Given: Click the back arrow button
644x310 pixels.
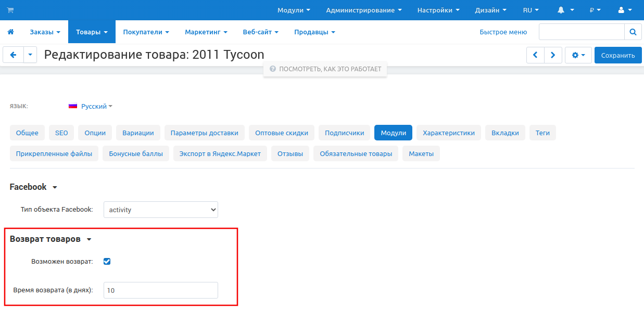Looking at the screenshot, I should pyautogui.click(x=14, y=55).
